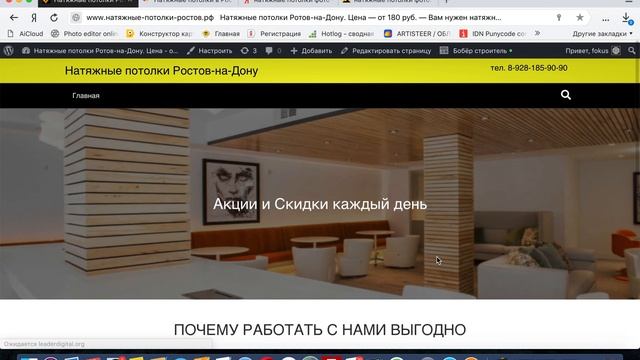
Task: Click the ПОЧЕМУ РАБОТАТЬ С НАМИ ВЫГОДНО heading
Action: [x=320, y=329]
